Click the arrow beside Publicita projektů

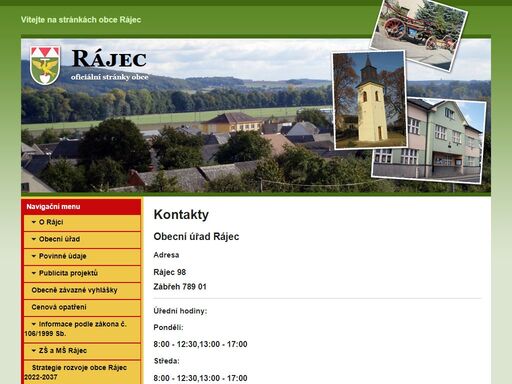coord(34,273)
